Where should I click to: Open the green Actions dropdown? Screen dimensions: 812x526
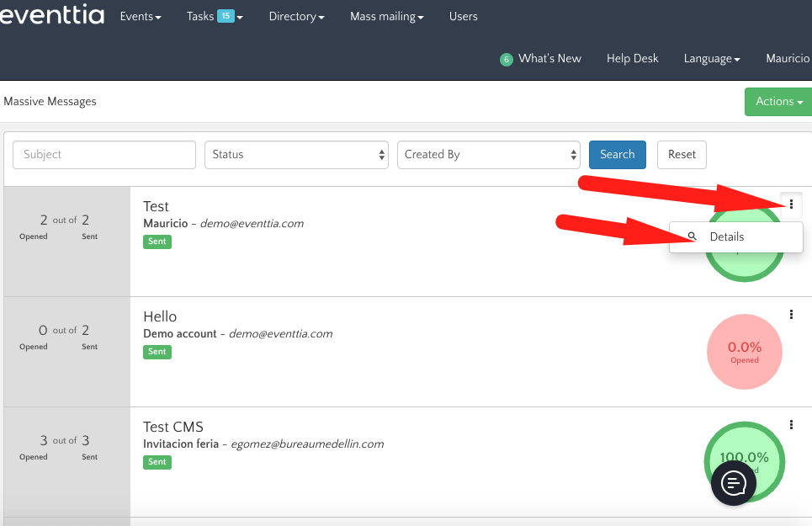coord(778,102)
